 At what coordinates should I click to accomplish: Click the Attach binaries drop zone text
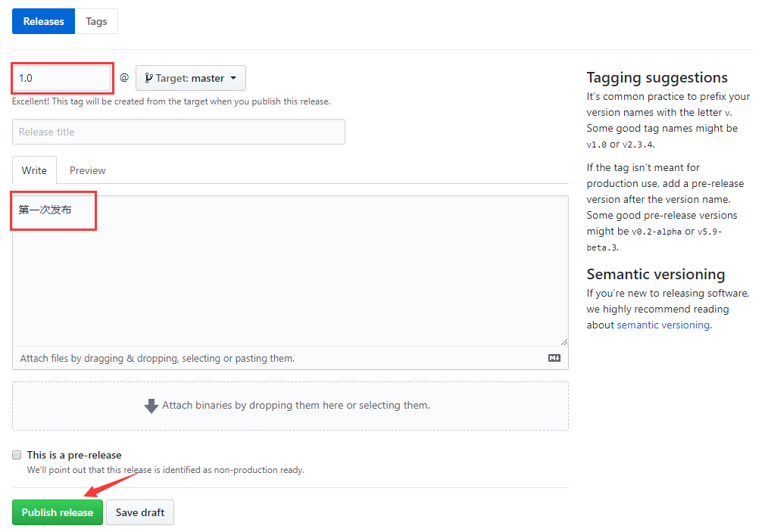pos(296,406)
